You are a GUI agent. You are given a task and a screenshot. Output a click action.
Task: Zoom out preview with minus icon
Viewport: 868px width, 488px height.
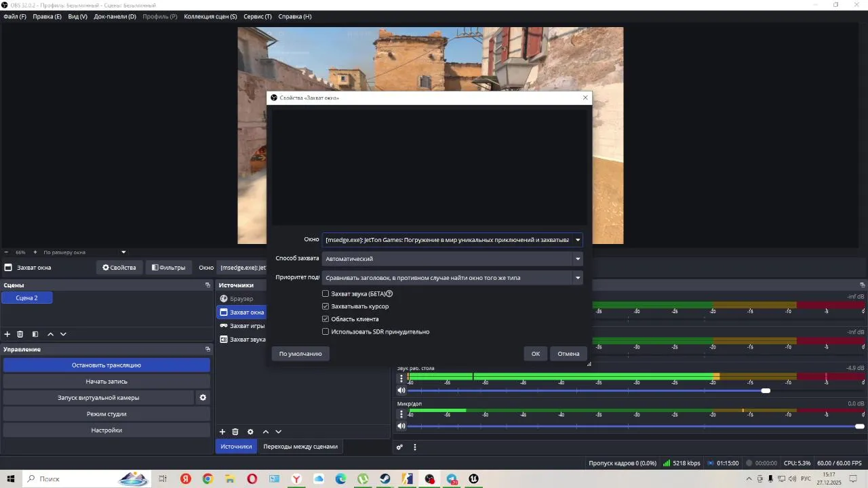(6, 252)
